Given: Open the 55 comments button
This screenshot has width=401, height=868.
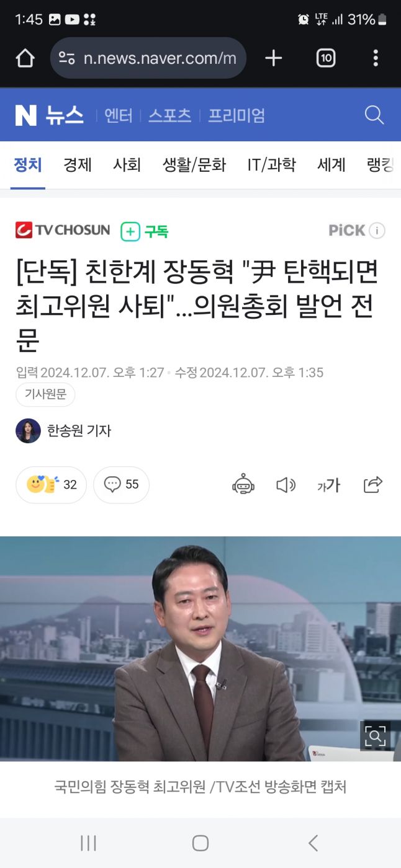Looking at the screenshot, I should 121,485.
